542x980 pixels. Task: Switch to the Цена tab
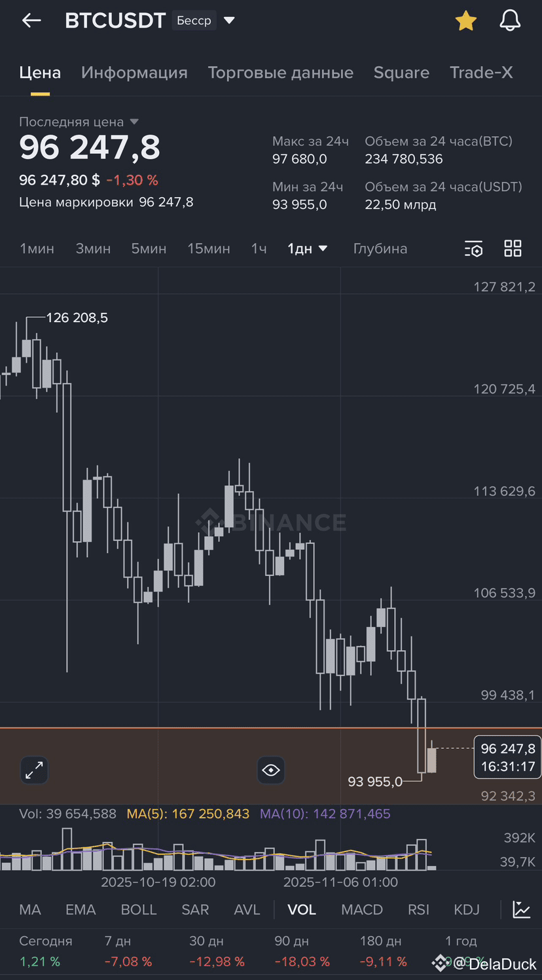click(x=40, y=73)
